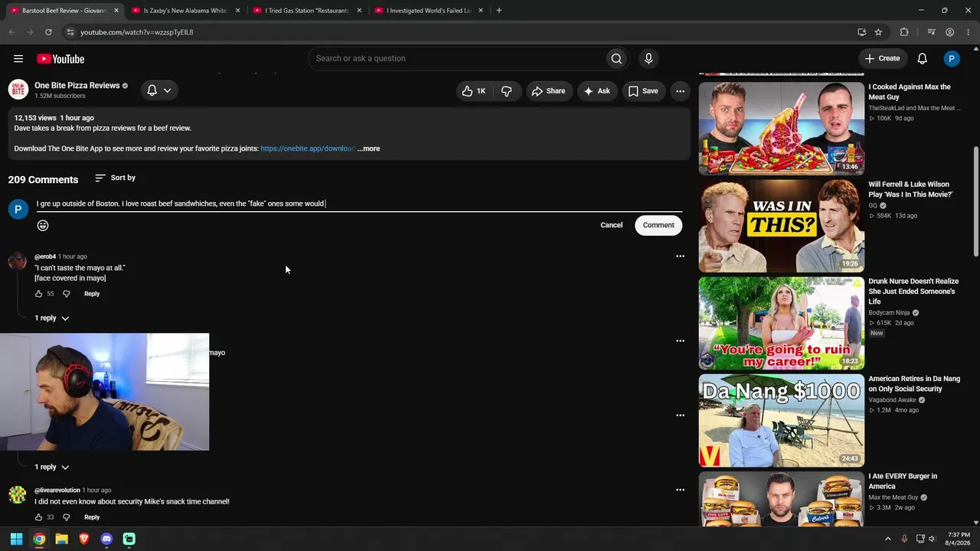This screenshot has width=980, height=551.
Task: View site information in address bar
Action: 70,32
